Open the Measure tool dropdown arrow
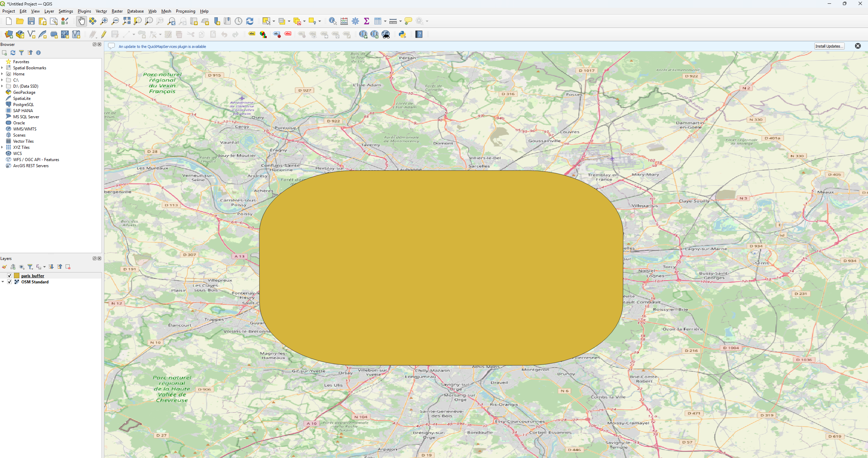The width and height of the screenshot is (868, 458). tap(401, 21)
